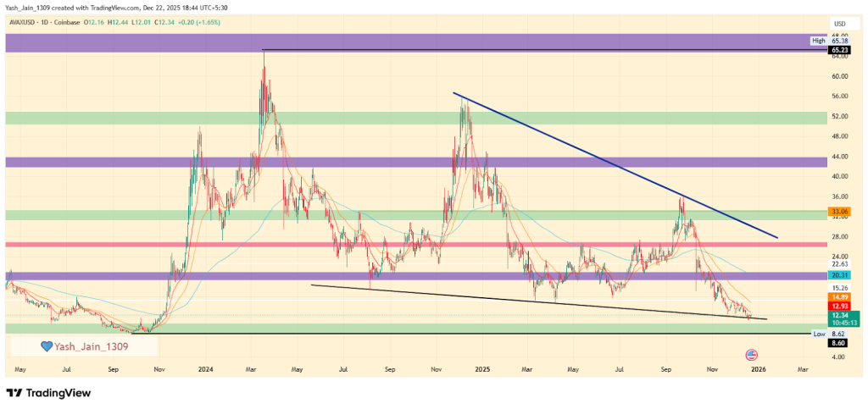Click the US flag economic event icon

point(750,354)
